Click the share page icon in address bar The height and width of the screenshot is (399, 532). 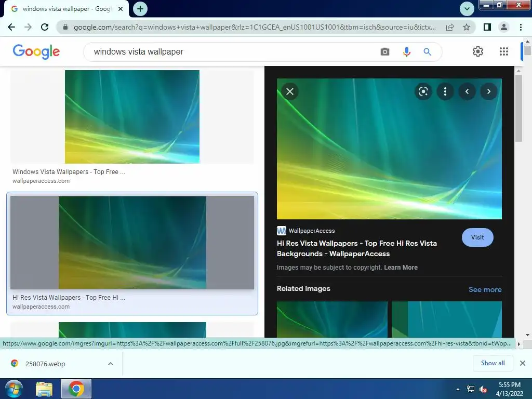click(450, 27)
